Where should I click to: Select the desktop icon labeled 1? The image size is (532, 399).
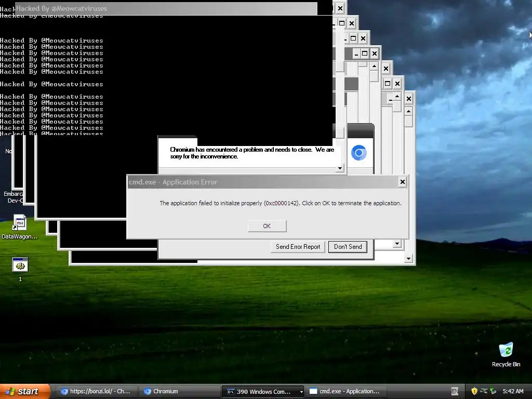[20, 270]
